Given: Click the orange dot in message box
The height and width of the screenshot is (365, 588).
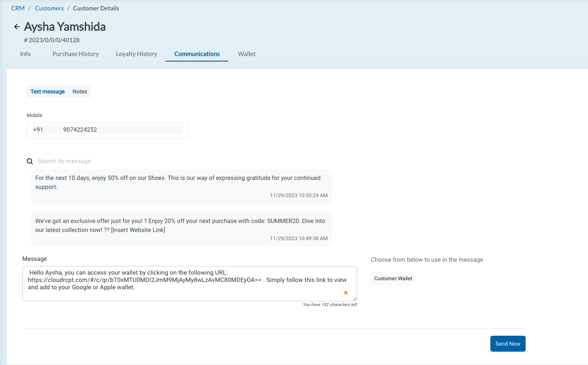Looking at the screenshot, I should coord(345,293).
